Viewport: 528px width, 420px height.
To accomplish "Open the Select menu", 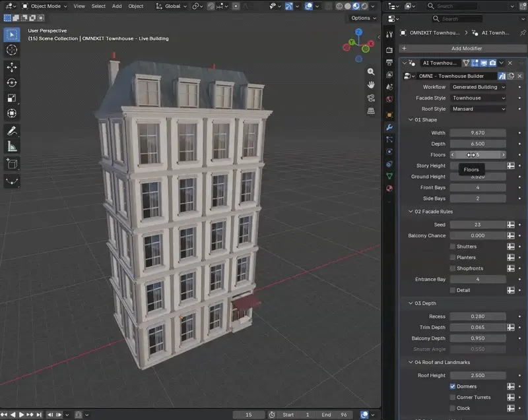I will pyautogui.click(x=98, y=6).
